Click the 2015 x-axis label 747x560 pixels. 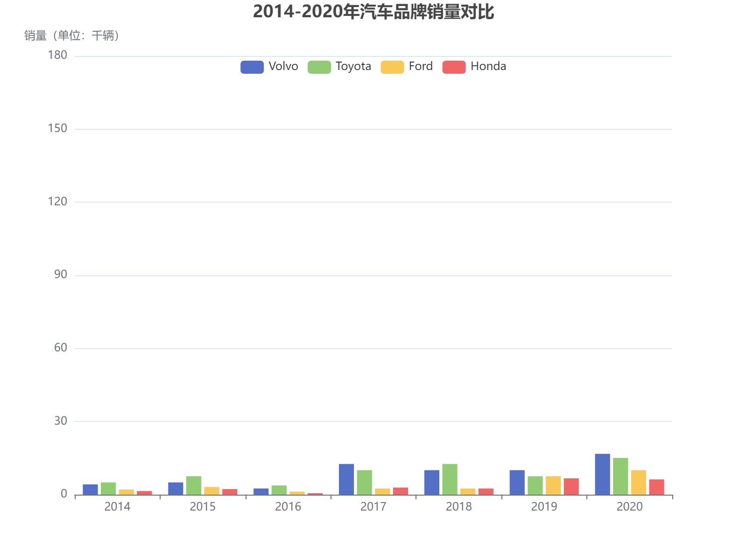pyautogui.click(x=203, y=507)
